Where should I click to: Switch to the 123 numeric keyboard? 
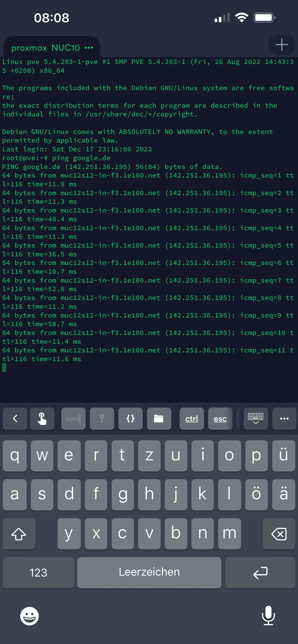[38, 573]
